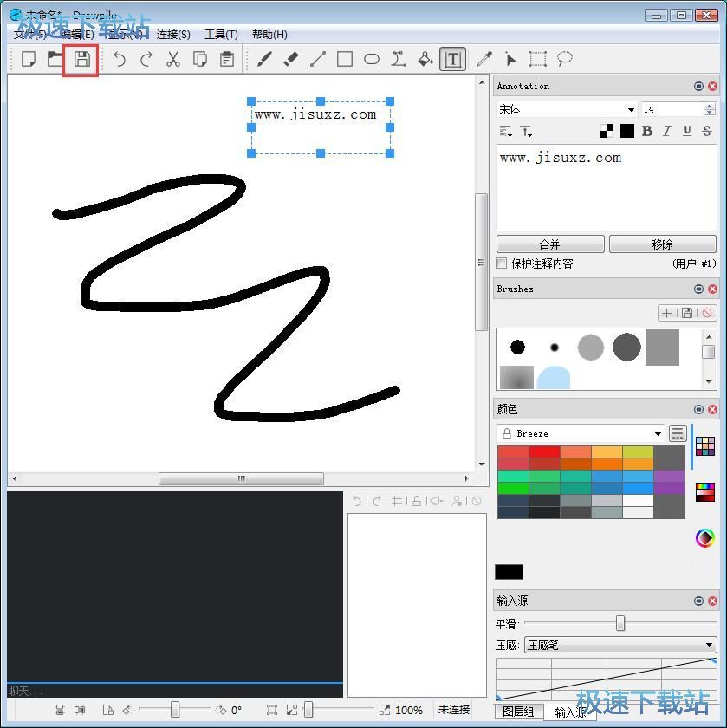Switch to the 输入源 tab
Screen dimensions: 727x728
(571, 712)
